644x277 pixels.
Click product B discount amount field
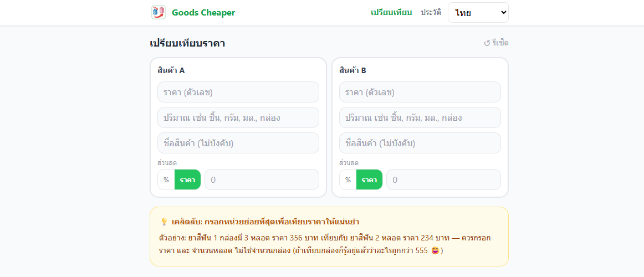pyautogui.click(x=443, y=179)
